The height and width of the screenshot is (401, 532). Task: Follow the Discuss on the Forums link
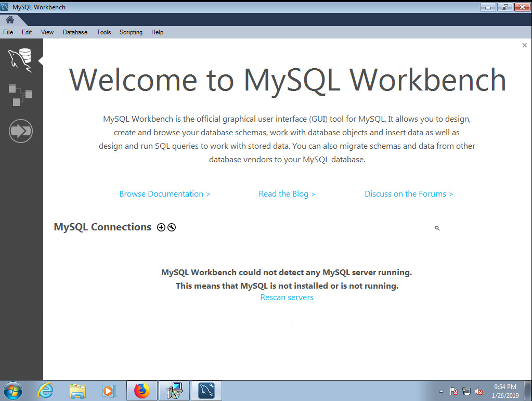pos(409,193)
